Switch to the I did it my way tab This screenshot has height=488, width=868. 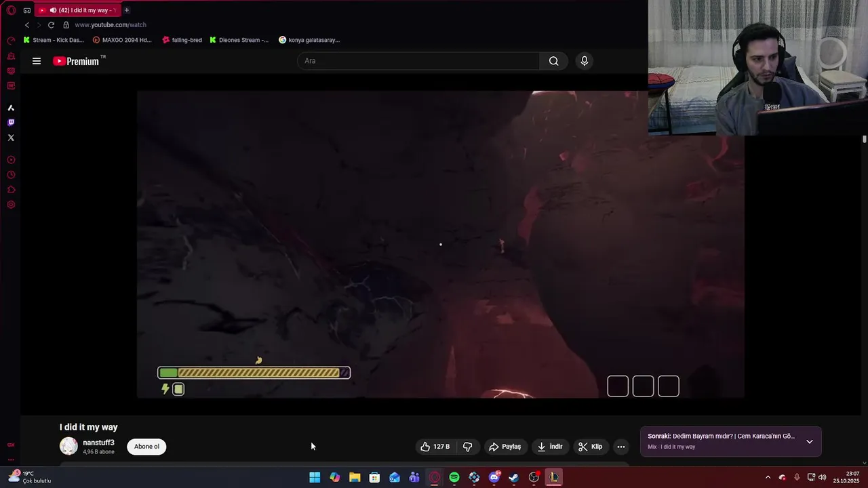(78, 10)
